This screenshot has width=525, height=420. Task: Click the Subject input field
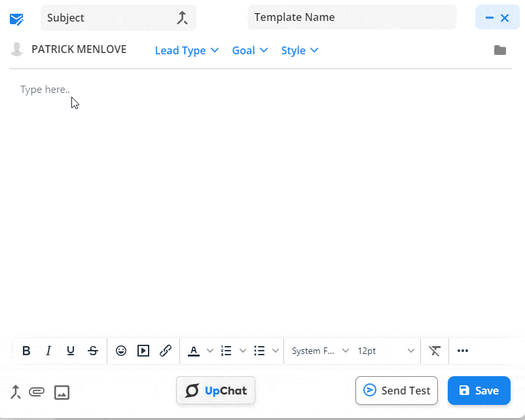[118, 18]
